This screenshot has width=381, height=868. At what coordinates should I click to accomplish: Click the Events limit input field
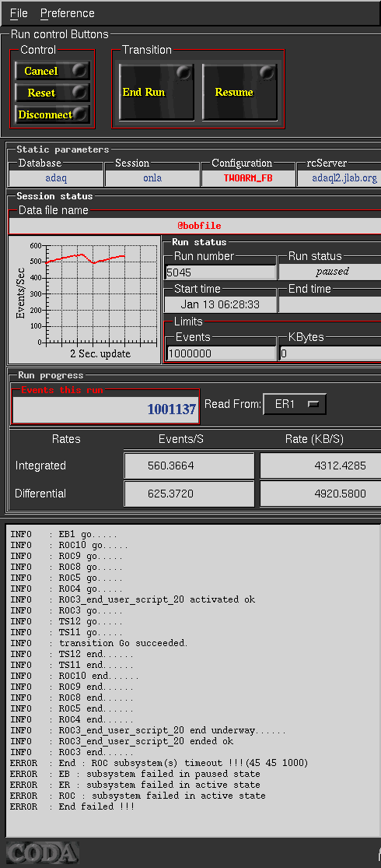[221, 353]
